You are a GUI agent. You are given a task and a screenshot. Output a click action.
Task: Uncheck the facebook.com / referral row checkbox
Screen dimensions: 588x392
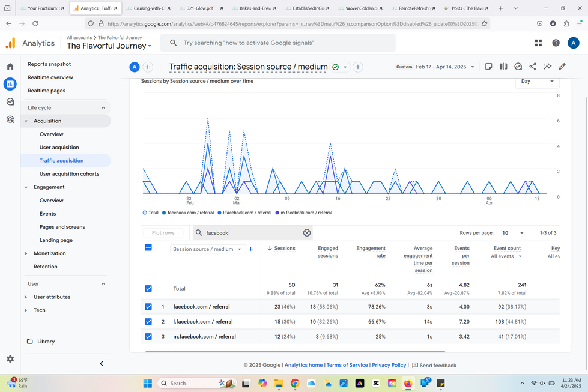pos(148,307)
